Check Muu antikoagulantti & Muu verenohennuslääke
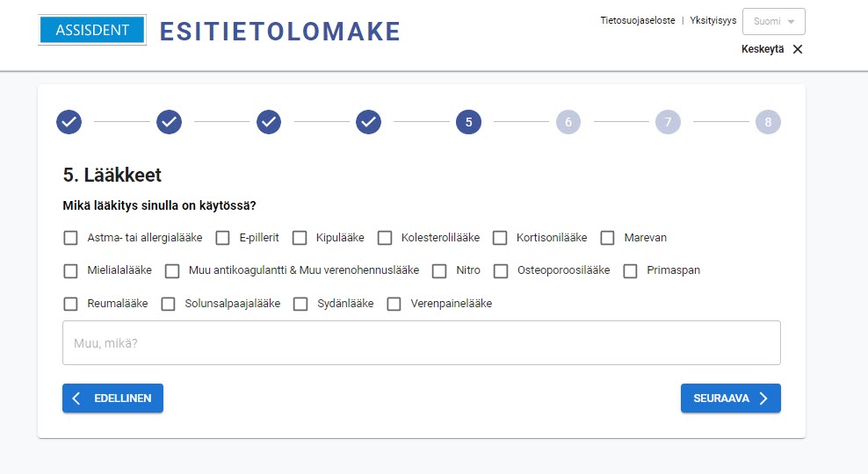 coord(172,271)
